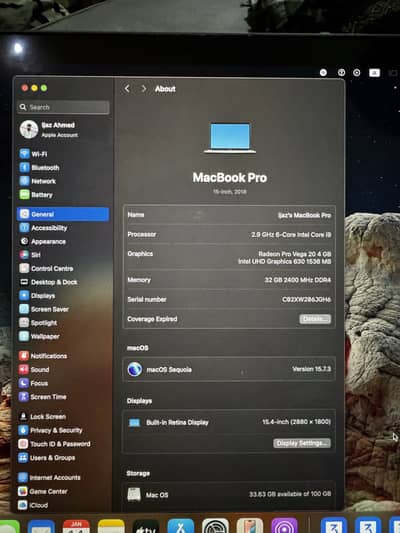
Task: Open Display Settings button
Action: (302, 443)
